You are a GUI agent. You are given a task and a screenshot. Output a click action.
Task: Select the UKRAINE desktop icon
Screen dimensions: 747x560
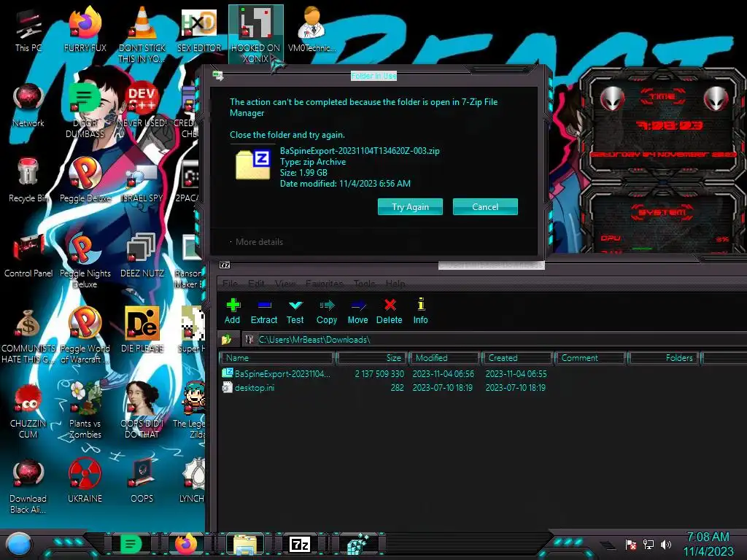tap(85, 481)
